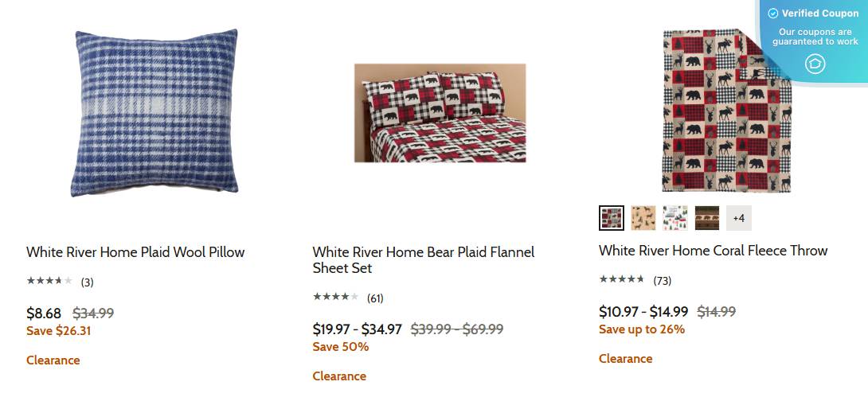Expand the +4 more color options
868x409 pixels.
[x=739, y=217]
